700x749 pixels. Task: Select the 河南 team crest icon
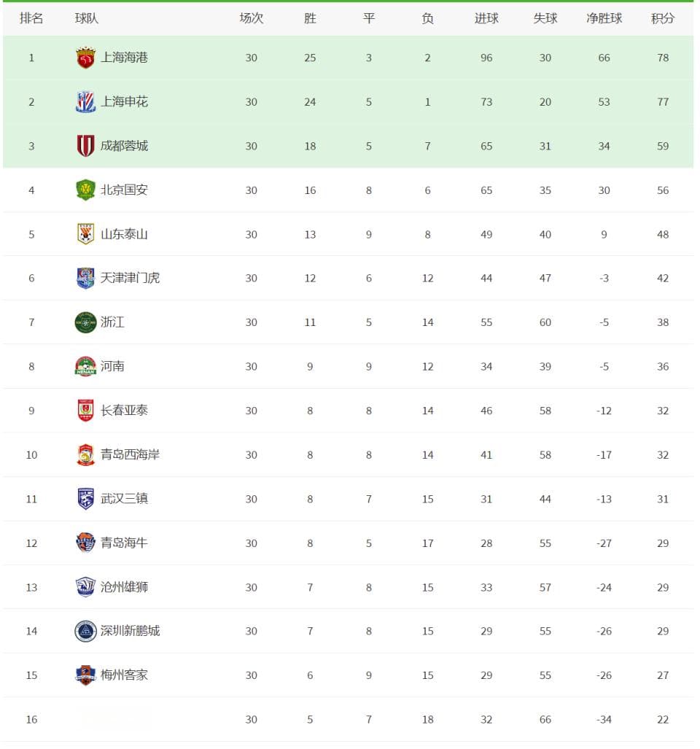click(85, 366)
